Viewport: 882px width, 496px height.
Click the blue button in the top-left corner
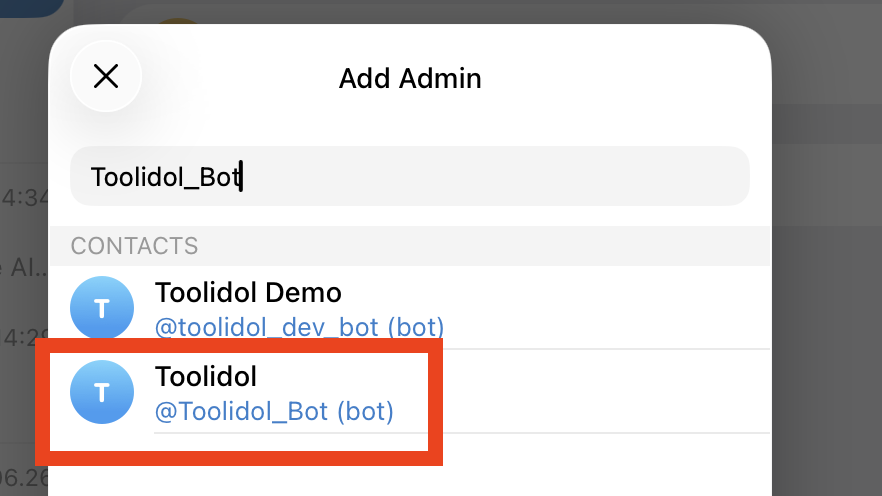click(32, 8)
